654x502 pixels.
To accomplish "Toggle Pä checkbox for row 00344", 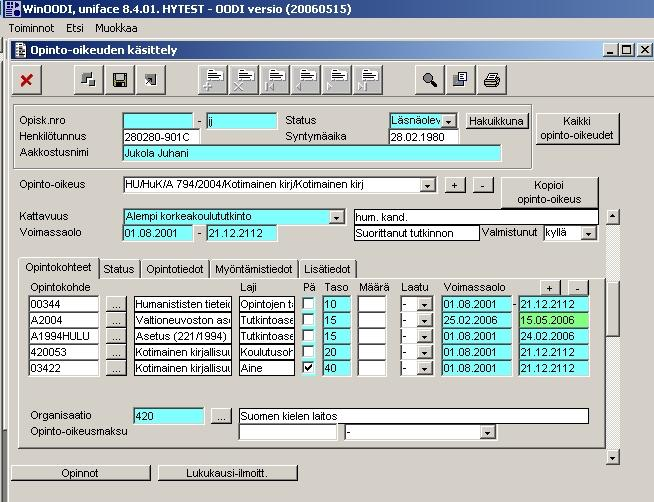I will coord(308,304).
